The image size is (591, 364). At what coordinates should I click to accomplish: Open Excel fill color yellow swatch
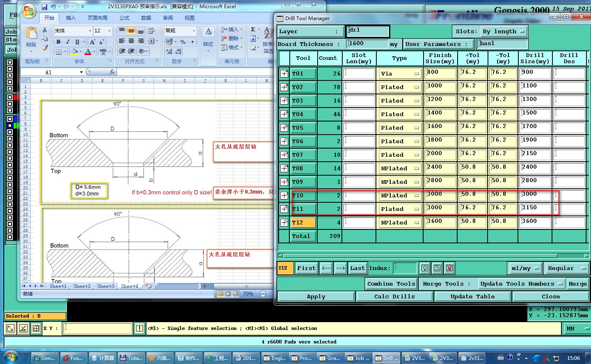[74, 52]
